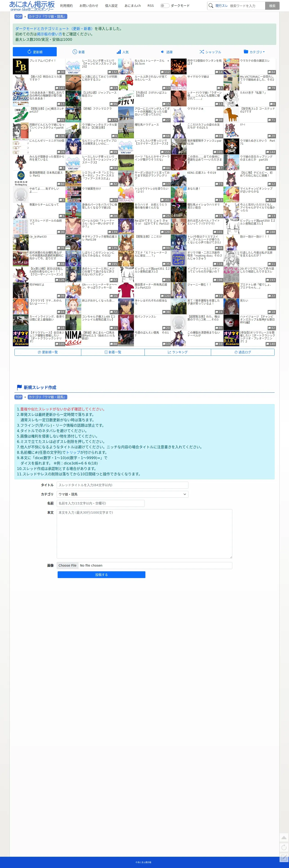Click the floating write-post pencil icon

pos(284,857)
